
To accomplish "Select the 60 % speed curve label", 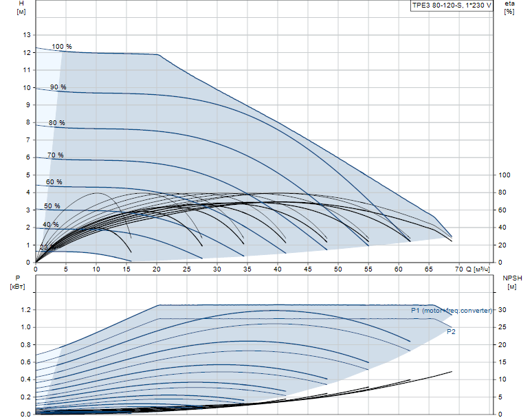I will tap(54, 182).
